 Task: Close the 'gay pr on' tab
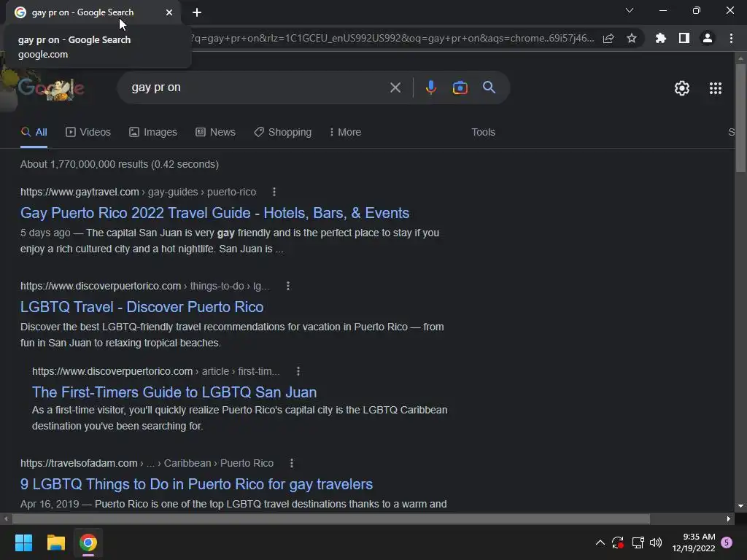point(169,12)
